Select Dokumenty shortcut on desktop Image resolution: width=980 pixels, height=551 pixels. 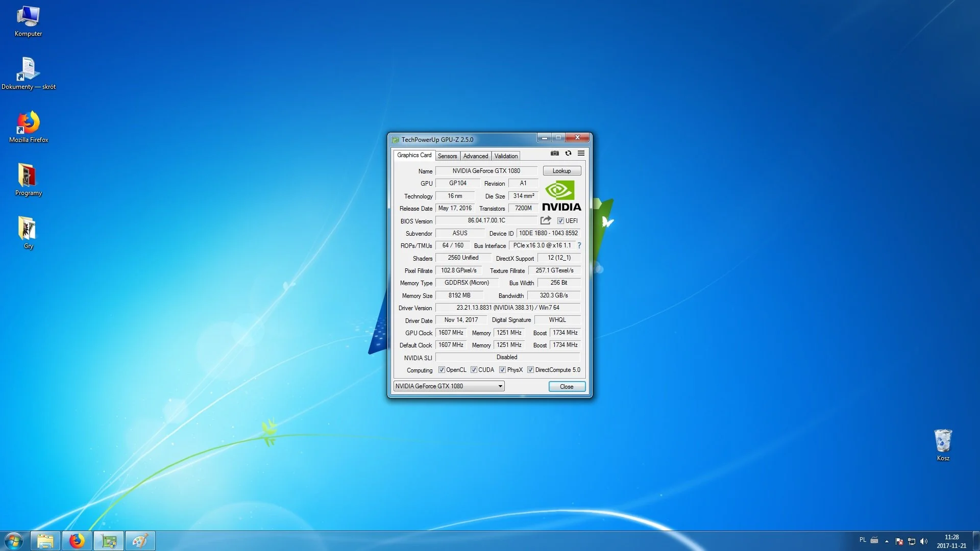click(28, 74)
